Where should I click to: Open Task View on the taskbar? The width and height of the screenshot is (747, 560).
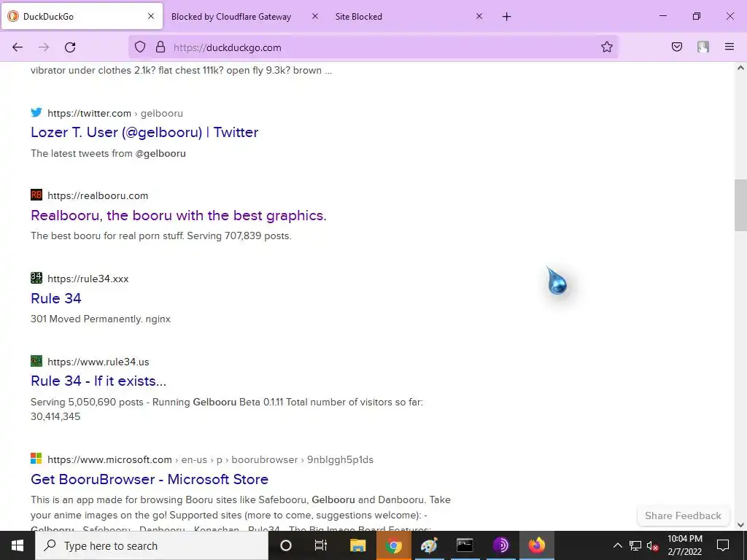[321, 545]
